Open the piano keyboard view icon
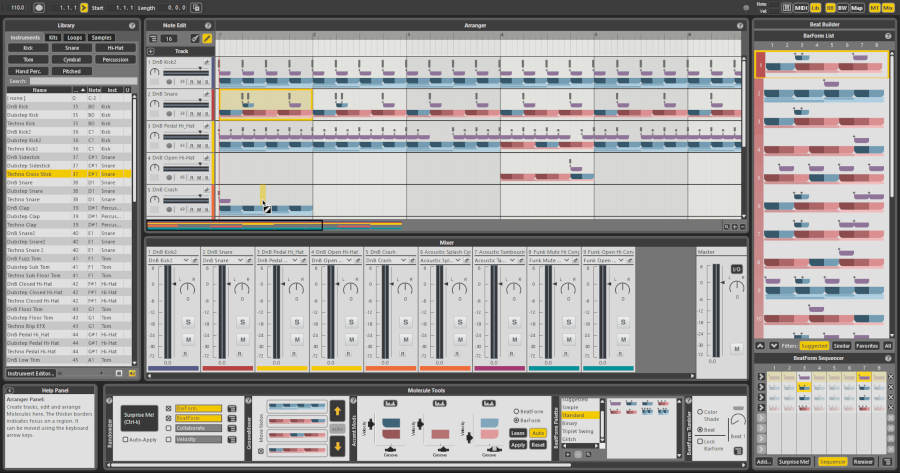 pos(786,8)
